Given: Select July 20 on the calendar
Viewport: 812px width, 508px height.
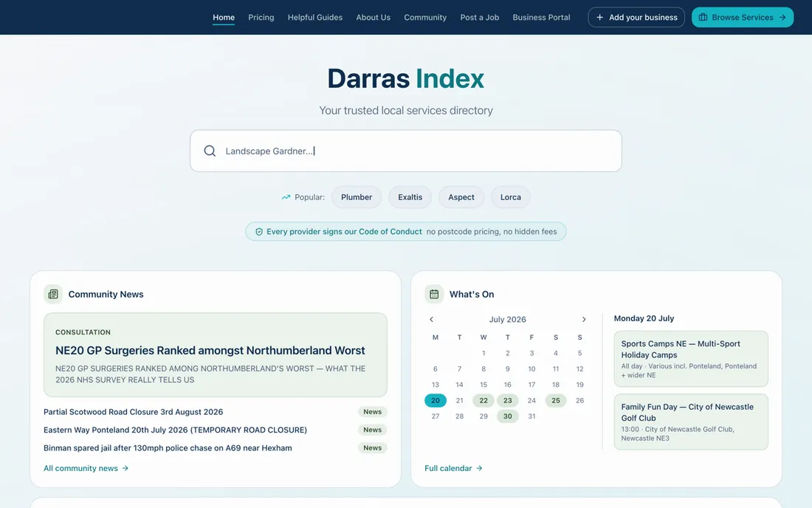Looking at the screenshot, I should 436,400.
